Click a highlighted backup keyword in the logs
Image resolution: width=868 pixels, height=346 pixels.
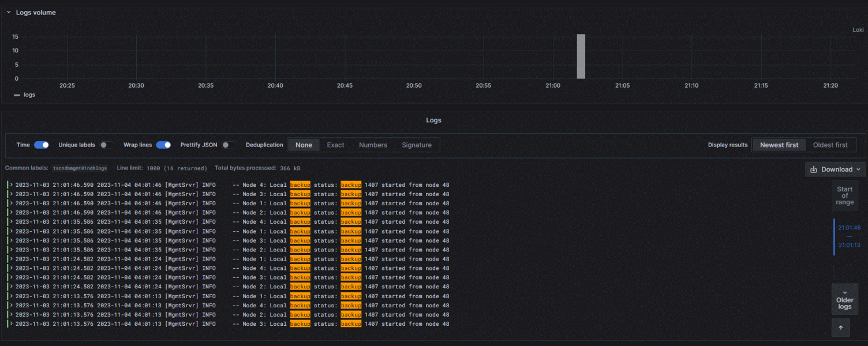pyautogui.click(x=300, y=185)
